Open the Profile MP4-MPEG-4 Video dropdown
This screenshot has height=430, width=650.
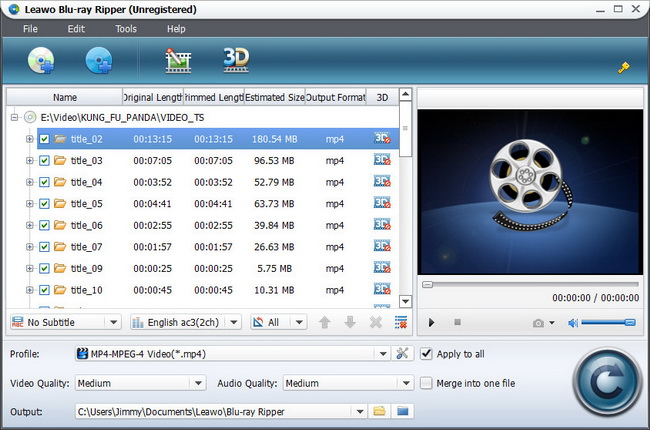(232, 354)
